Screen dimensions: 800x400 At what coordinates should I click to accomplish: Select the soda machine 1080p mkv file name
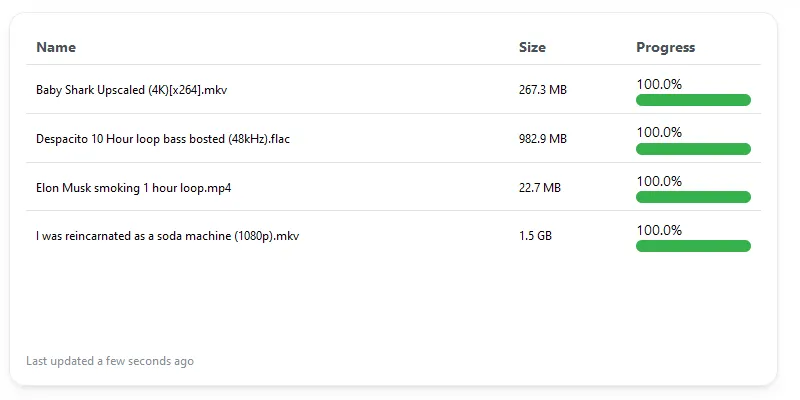(168, 236)
